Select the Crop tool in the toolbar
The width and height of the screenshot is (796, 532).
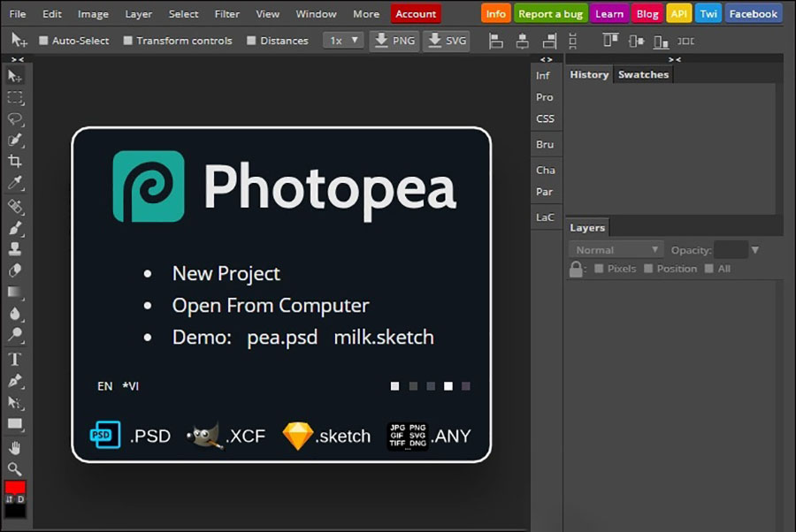(15, 162)
